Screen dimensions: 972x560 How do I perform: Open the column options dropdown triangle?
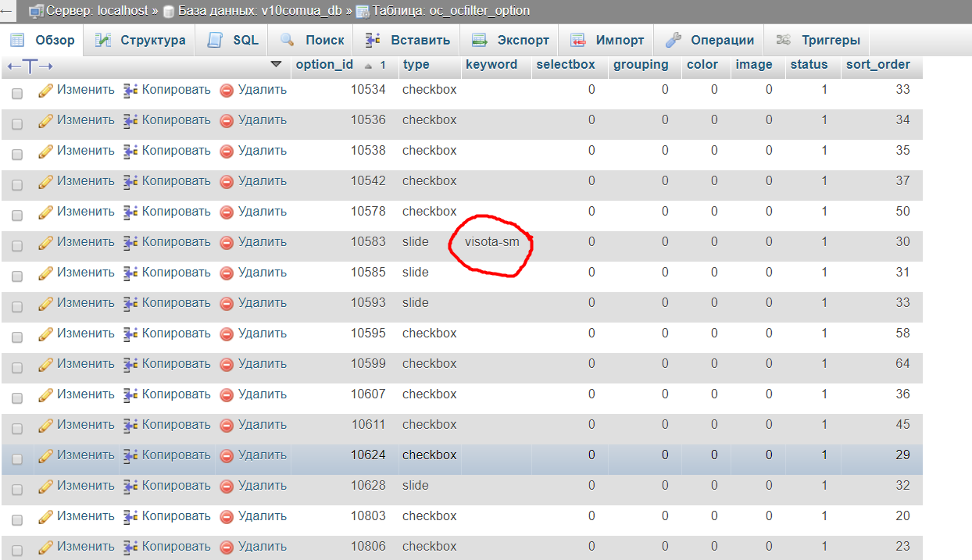tap(275, 64)
